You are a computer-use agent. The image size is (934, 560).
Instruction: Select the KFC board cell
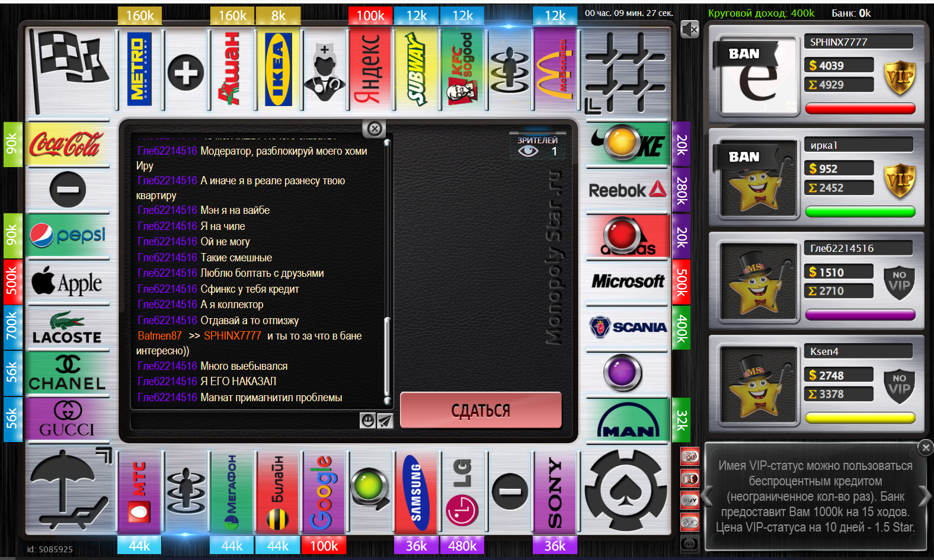coord(463,69)
